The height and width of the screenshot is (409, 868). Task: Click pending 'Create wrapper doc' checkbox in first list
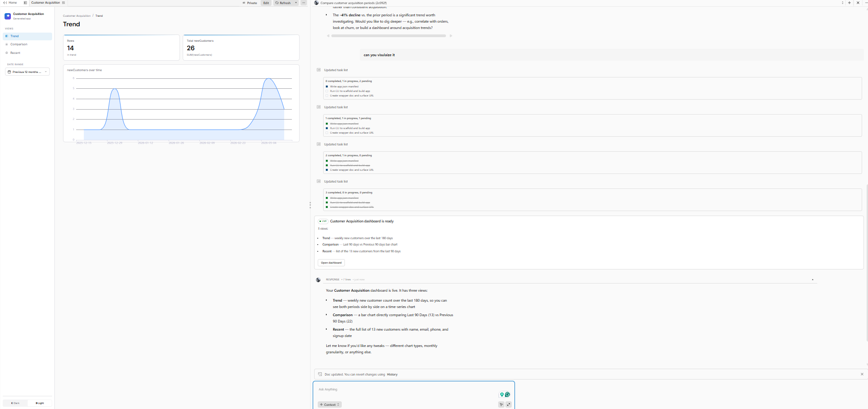pyautogui.click(x=327, y=96)
